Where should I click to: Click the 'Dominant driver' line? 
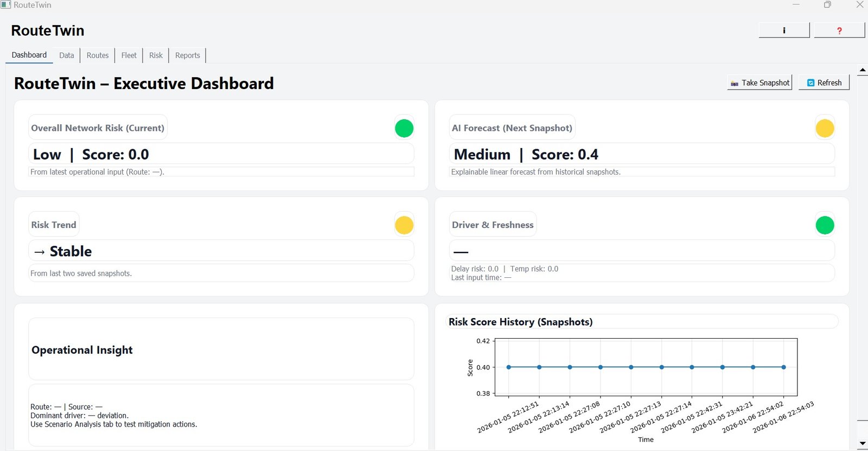[79, 415]
